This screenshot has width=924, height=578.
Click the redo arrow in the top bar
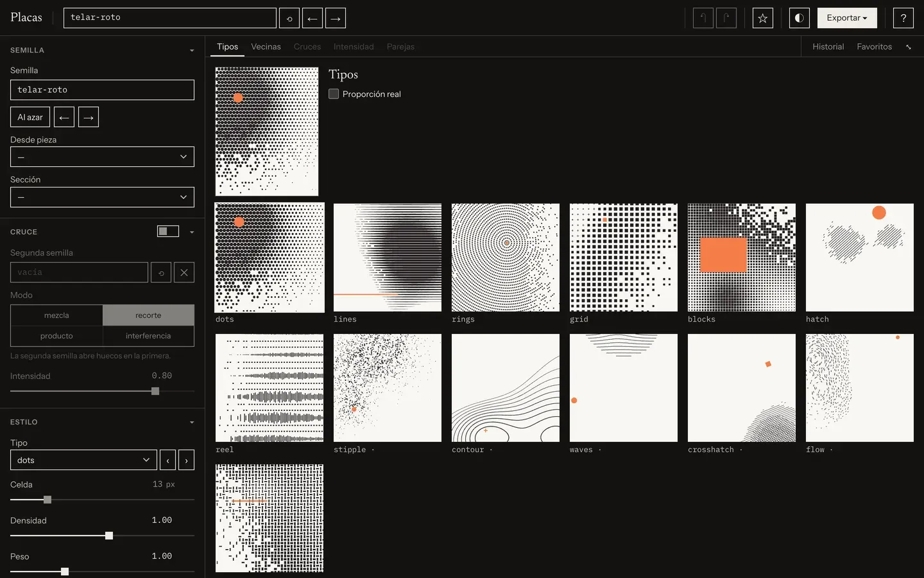(x=726, y=18)
